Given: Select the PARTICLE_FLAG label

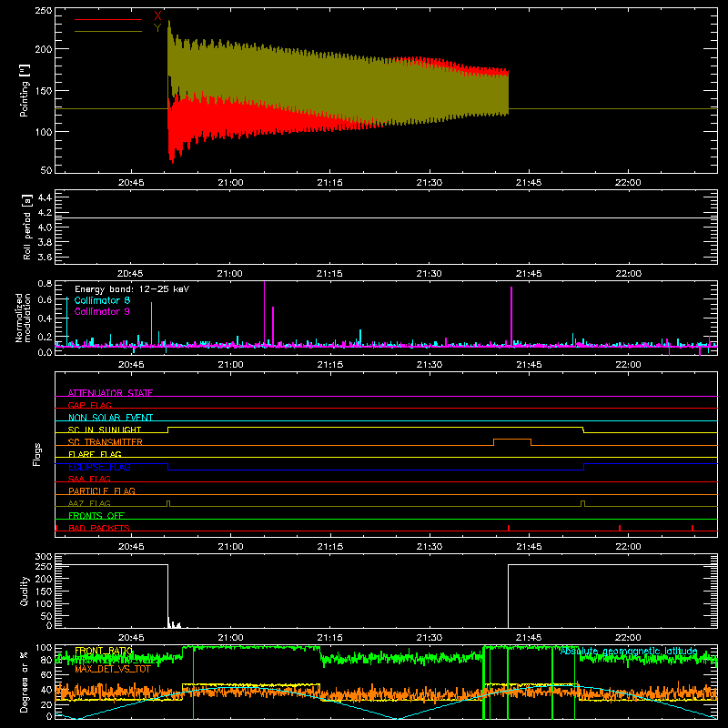Looking at the screenshot, I should [102, 491].
